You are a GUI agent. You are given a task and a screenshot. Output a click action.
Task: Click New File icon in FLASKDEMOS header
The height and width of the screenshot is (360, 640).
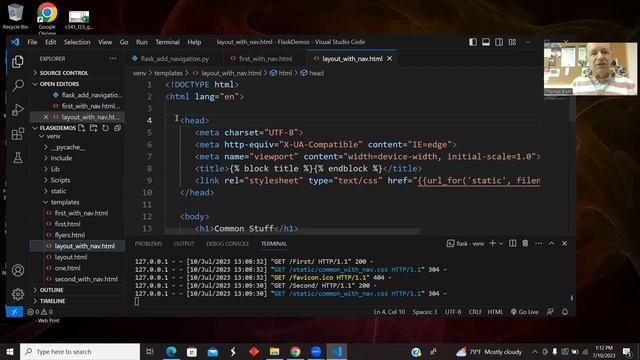pos(82,128)
